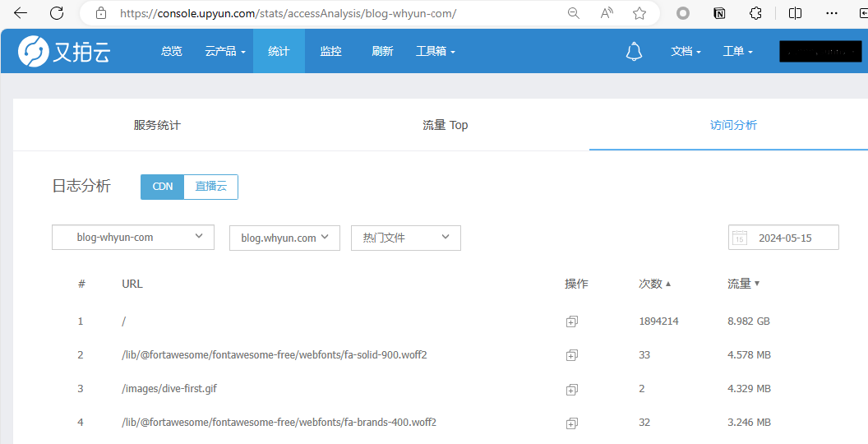868x444 pixels.
Task: Select the CDN log analysis toggle
Action: click(163, 187)
